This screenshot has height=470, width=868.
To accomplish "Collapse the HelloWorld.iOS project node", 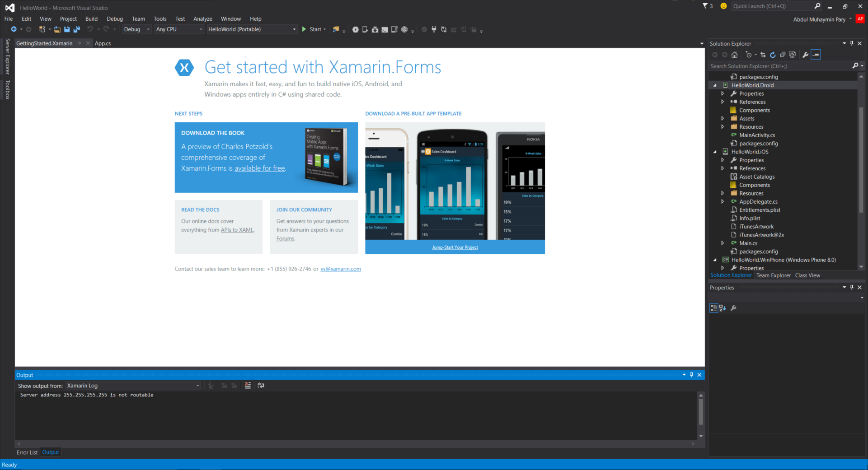I will pyautogui.click(x=715, y=152).
